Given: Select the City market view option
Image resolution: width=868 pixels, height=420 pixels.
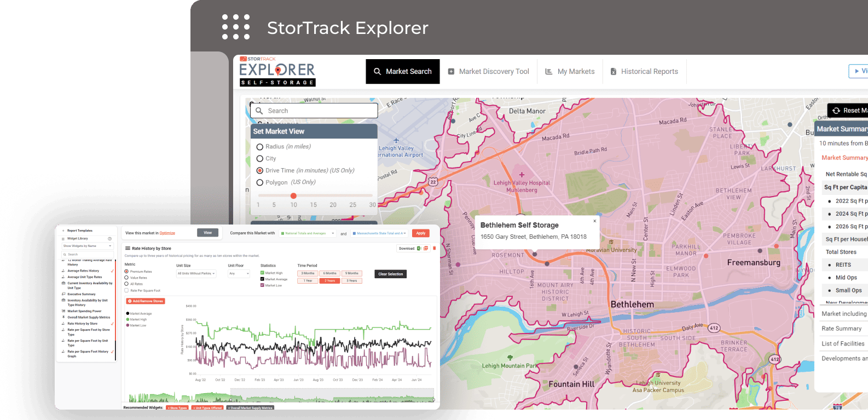Looking at the screenshot, I should (260, 158).
